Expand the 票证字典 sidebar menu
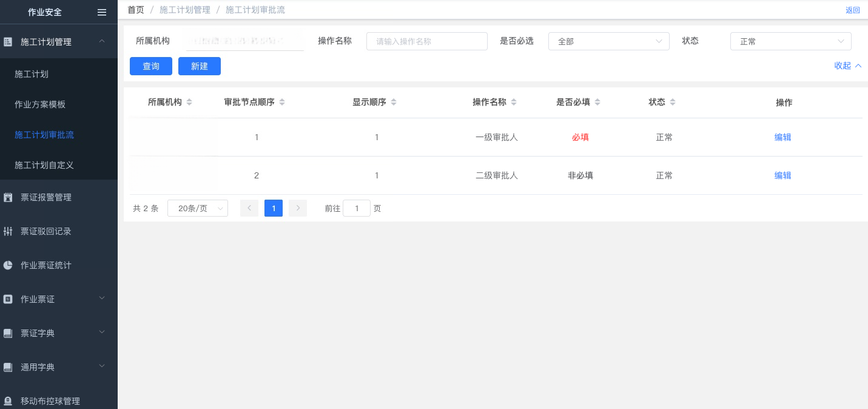The height and width of the screenshot is (409, 868). tap(102, 333)
